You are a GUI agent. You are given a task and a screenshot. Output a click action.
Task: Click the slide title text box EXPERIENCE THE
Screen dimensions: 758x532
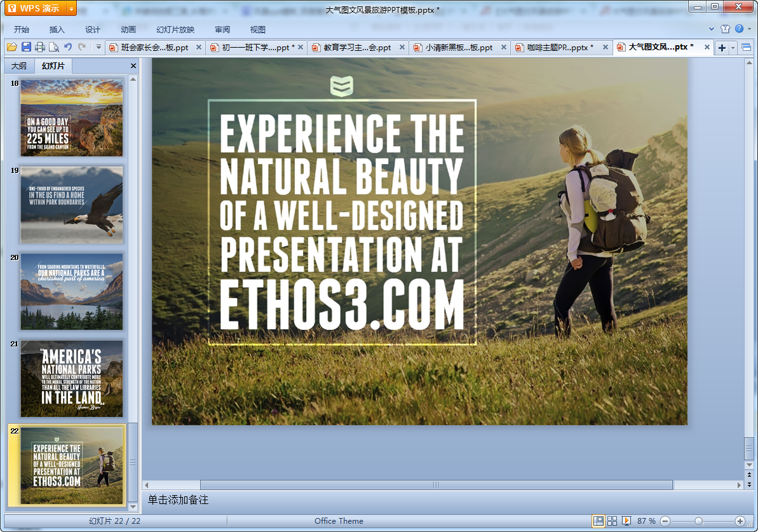click(342, 133)
